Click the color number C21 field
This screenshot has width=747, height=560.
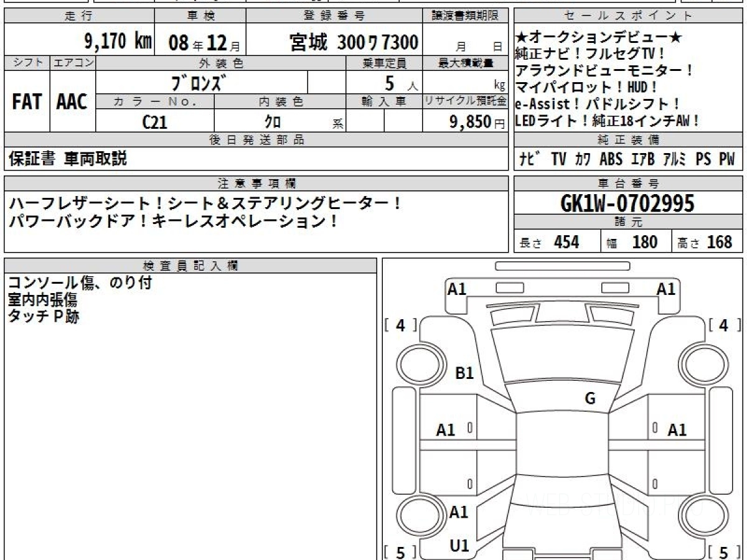click(x=155, y=122)
